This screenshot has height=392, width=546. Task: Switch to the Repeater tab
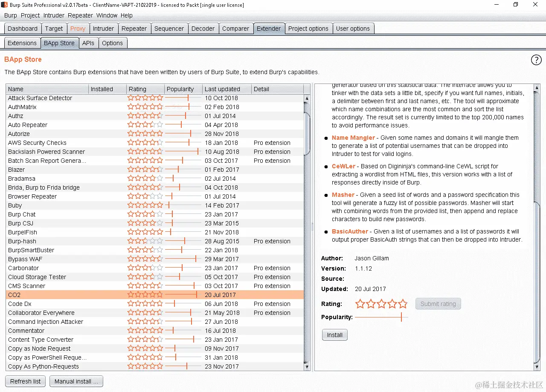[x=134, y=29]
